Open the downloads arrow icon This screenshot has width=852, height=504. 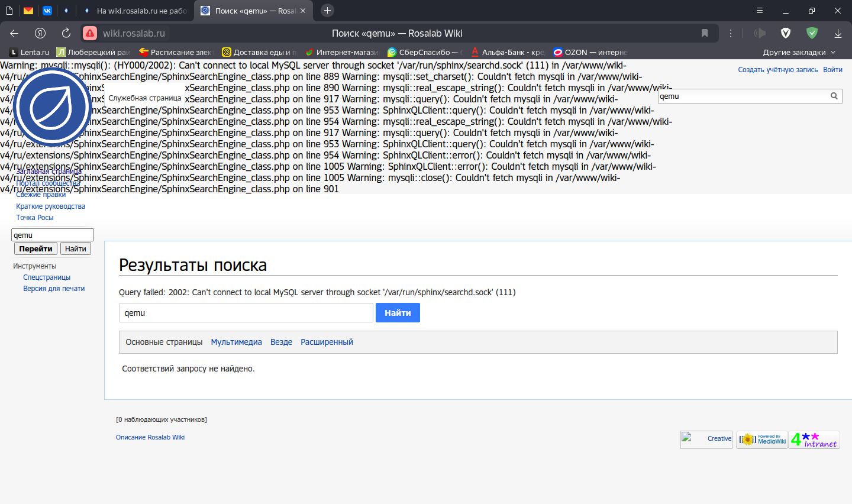coord(838,33)
